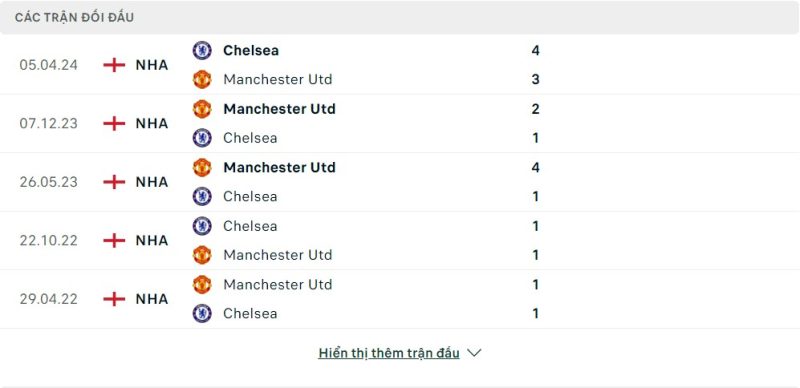Open bold Manchester Utd name in 07.12.23 match

click(280, 109)
